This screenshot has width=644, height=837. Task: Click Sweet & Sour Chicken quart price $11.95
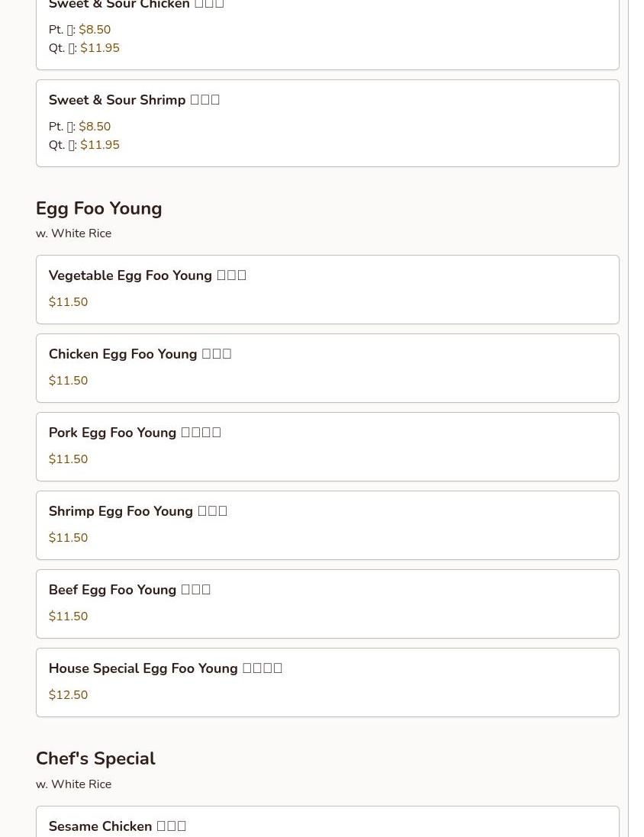point(100,48)
